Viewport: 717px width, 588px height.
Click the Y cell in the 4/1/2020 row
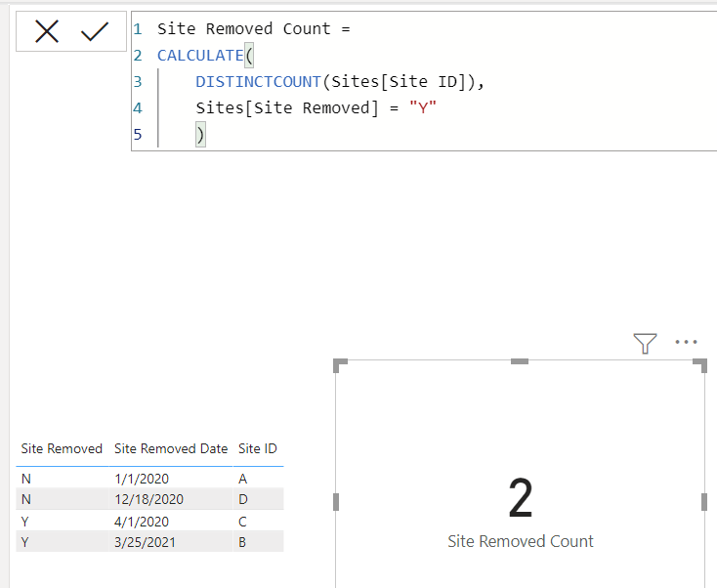click(x=25, y=522)
